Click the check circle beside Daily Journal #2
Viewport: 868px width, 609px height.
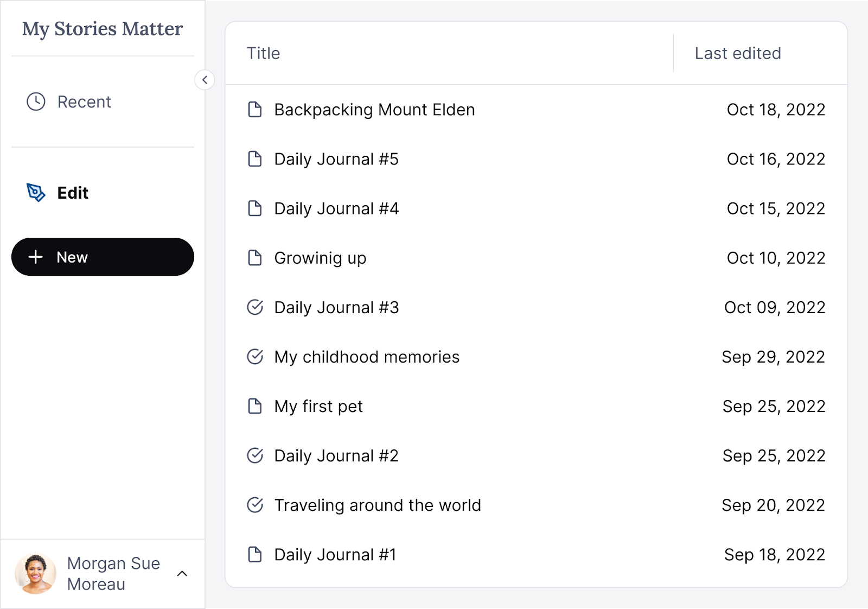pyautogui.click(x=255, y=455)
